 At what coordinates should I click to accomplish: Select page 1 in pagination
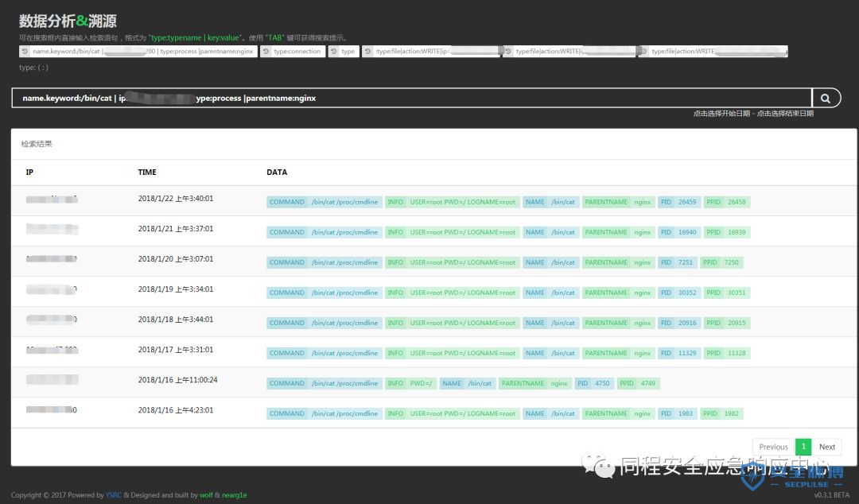[x=803, y=447]
